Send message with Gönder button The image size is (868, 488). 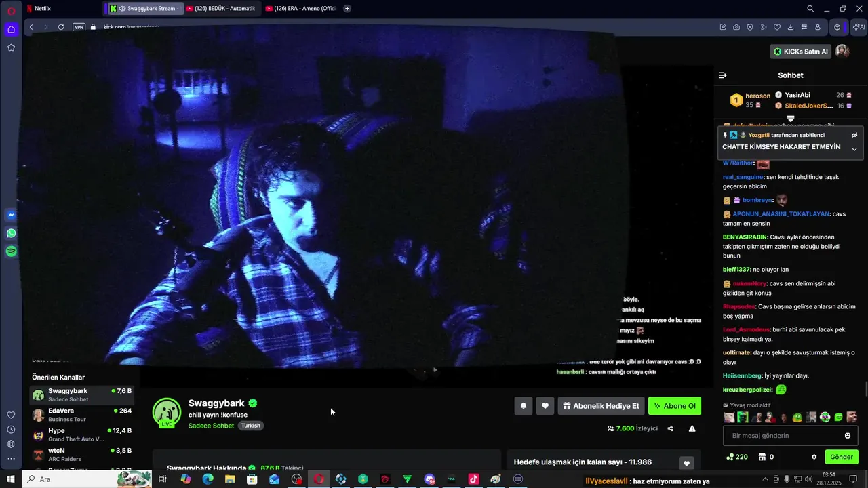pyautogui.click(x=842, y=457)
